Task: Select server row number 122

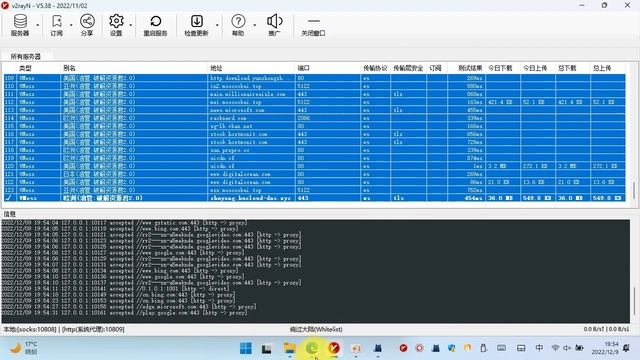Action: pyautogui.click(x=314, y=182)
